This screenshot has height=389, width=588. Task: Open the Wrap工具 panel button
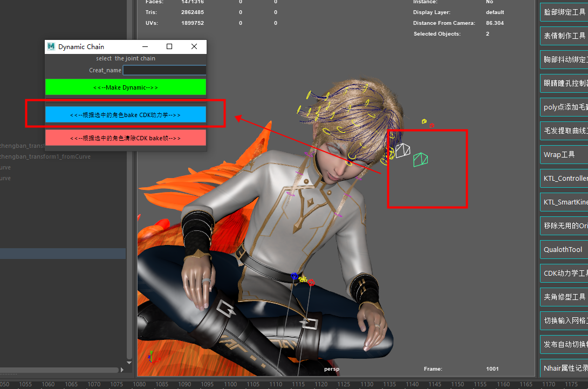564,154
